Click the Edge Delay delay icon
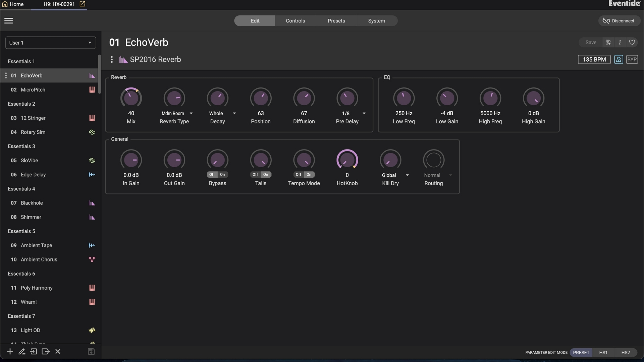The image size is (644, 362). 92,175
